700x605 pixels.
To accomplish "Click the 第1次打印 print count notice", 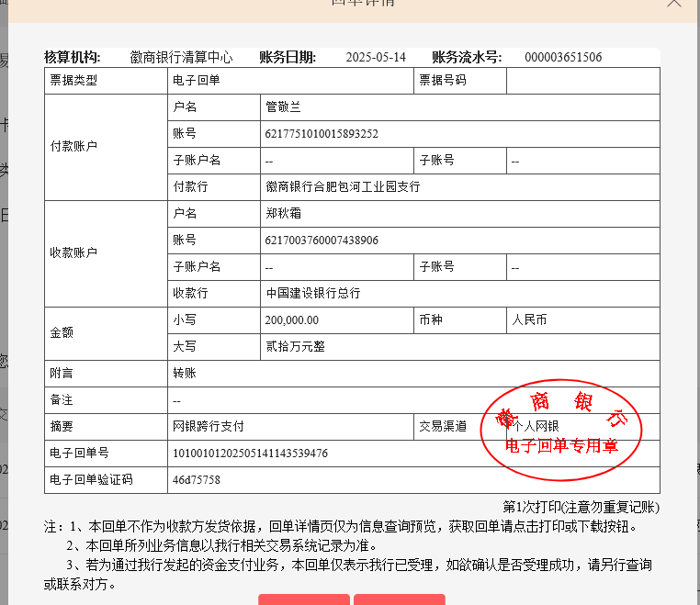I will click(x=581, y=507).
